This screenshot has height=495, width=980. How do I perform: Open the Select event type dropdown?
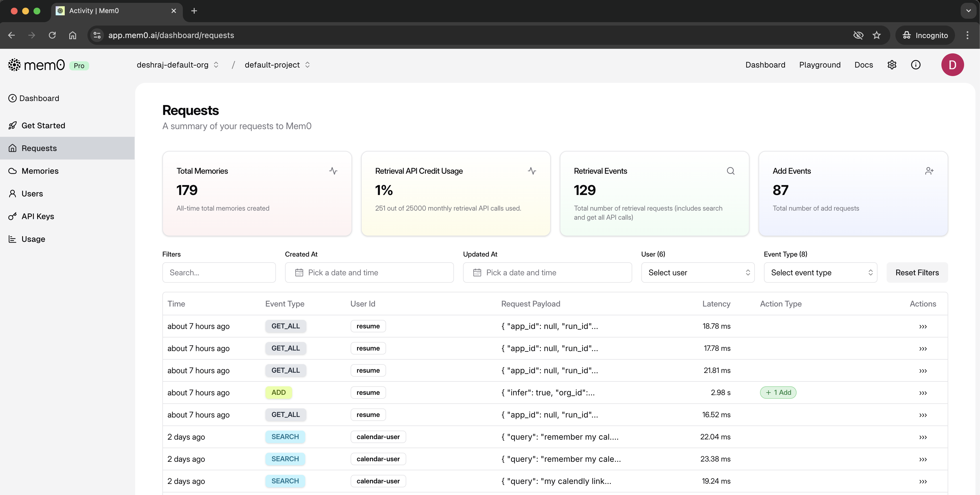point(820,272)
